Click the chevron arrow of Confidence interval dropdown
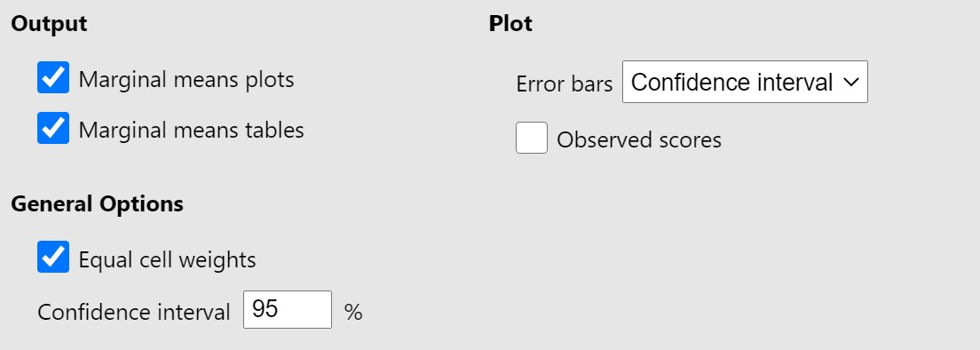This screenshot has height=350, width=980. point(850,82)
